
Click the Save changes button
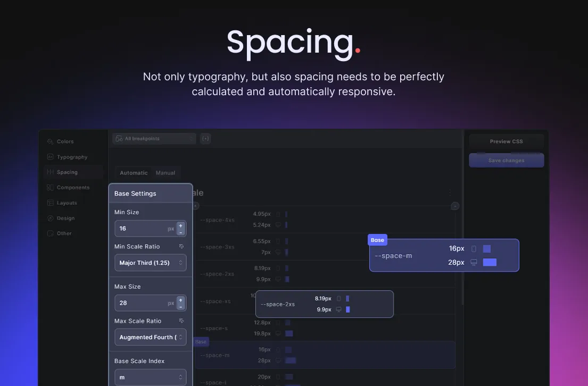tap(506, 161)
